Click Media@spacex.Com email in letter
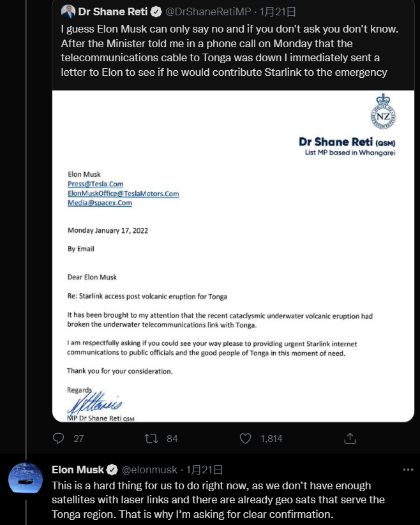This screenshot has height=525, width=420. click(x=100, y=203)
